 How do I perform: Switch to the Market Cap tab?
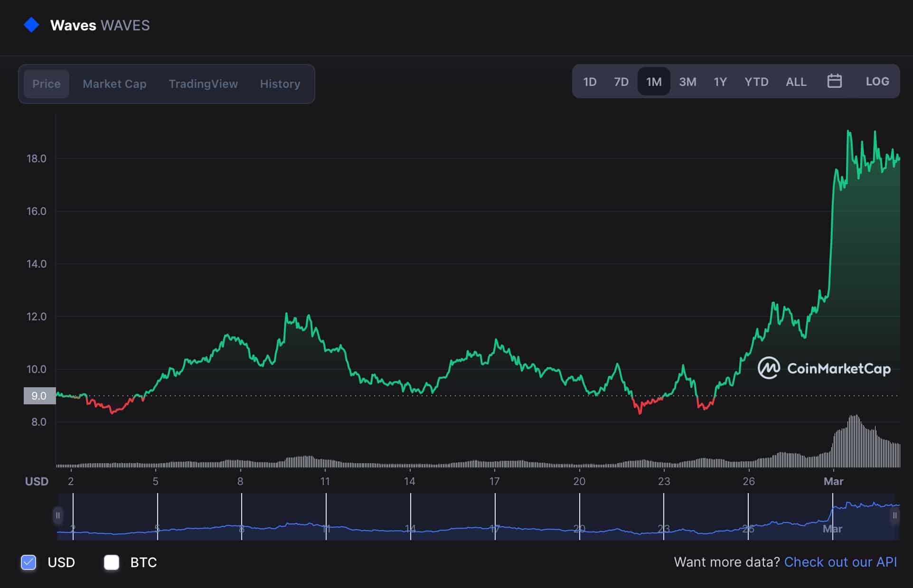114,84
